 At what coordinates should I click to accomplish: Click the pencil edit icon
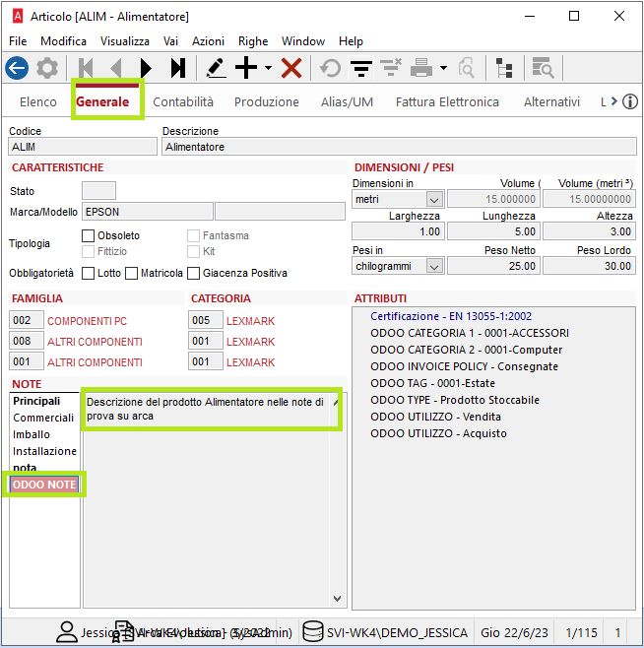(x=216, y=68)
